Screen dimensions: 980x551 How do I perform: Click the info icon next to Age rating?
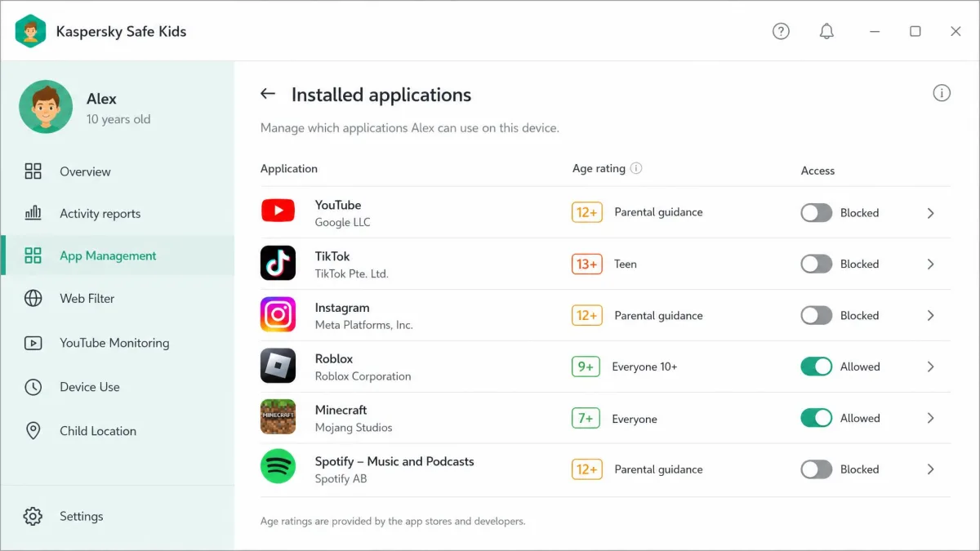636,168
